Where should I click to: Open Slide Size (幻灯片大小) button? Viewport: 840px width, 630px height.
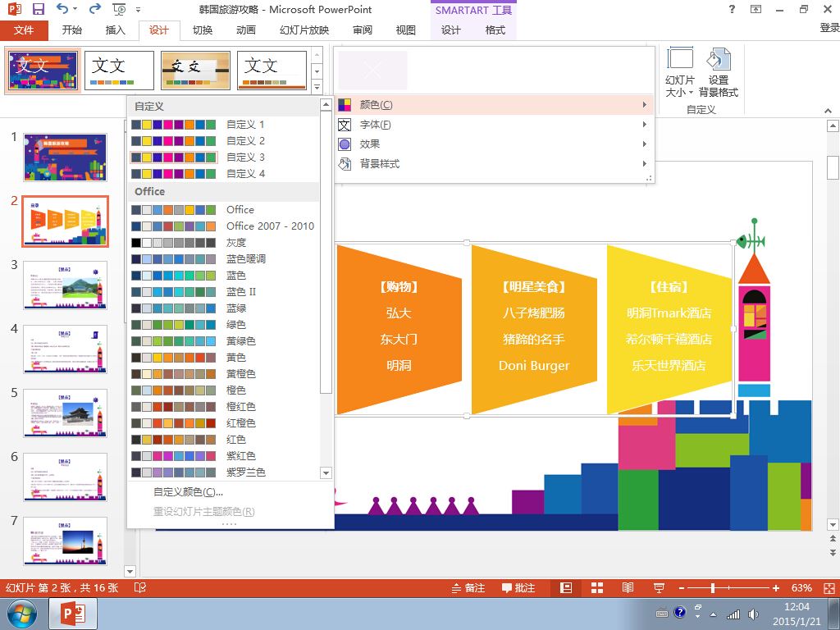680,72
